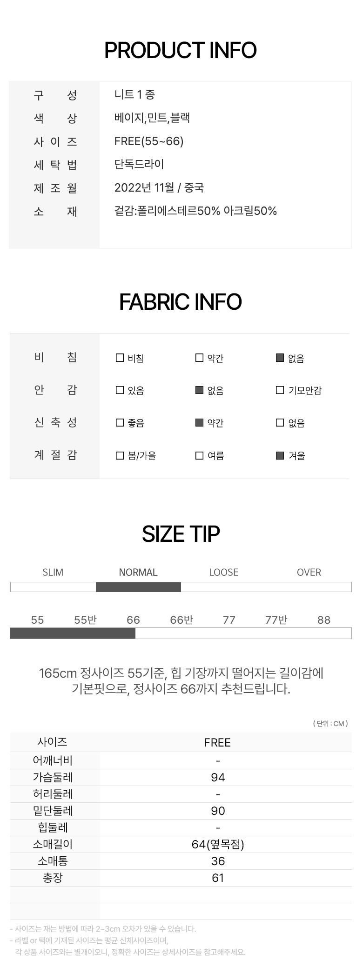Screen dimensions: 363x980
Task: Check the 좋음 elasticity checkbox
Action: click(x=120, y=422)
